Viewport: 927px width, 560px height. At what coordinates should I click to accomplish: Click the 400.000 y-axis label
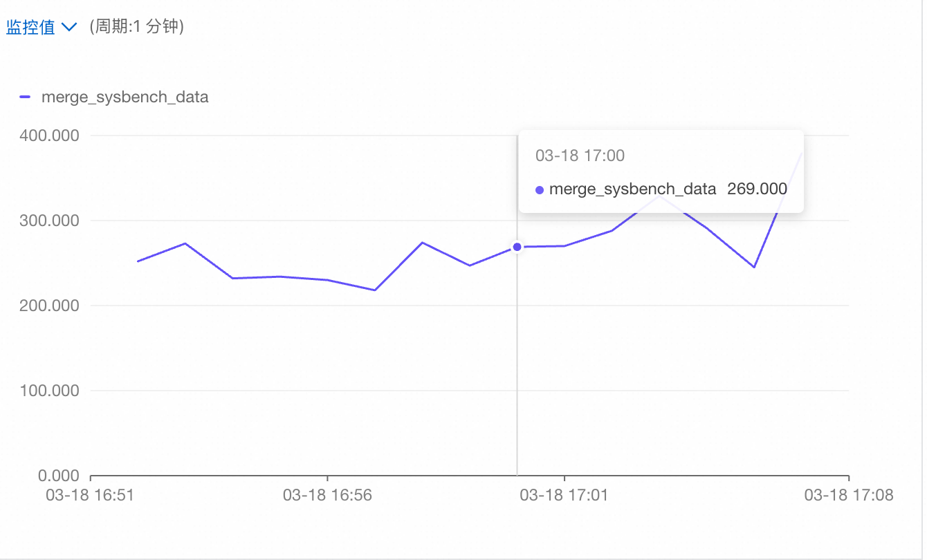point(48,136)
